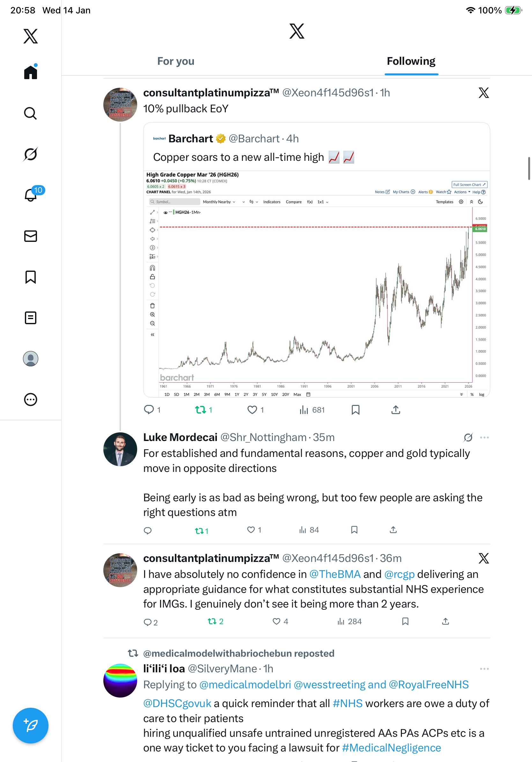
Task: Select the Following tab
Action: click(411, 61)
